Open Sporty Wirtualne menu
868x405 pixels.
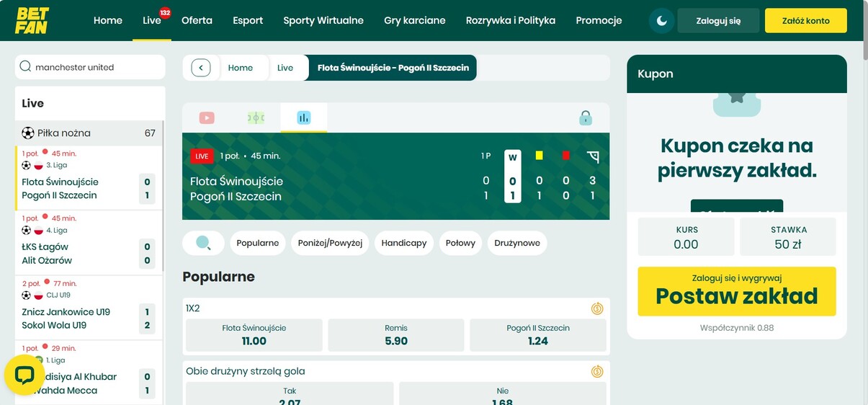(x=323, y=20)
